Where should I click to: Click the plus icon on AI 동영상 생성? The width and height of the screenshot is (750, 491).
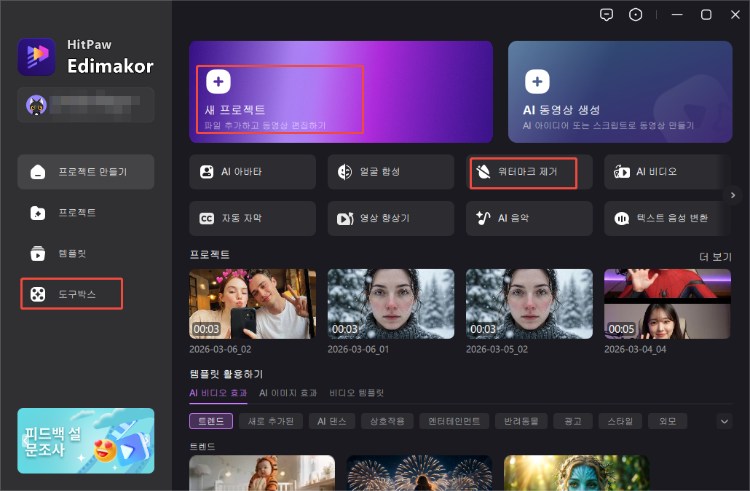537,81
